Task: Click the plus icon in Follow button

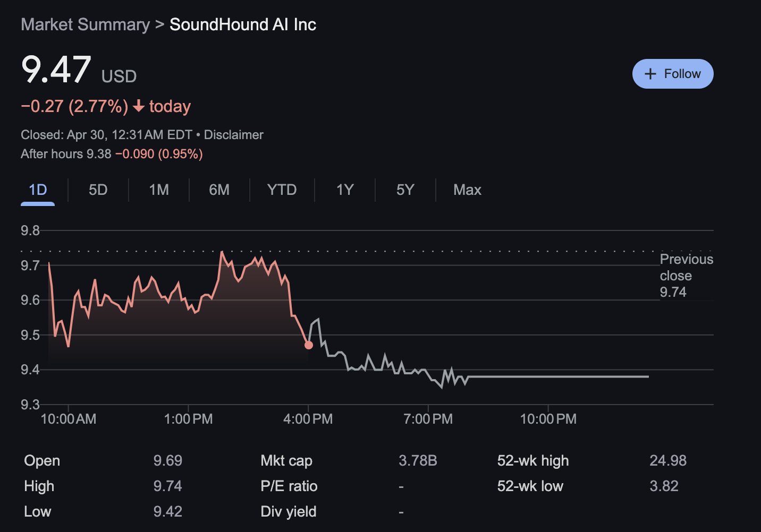Action: click(x=650, y=74)
